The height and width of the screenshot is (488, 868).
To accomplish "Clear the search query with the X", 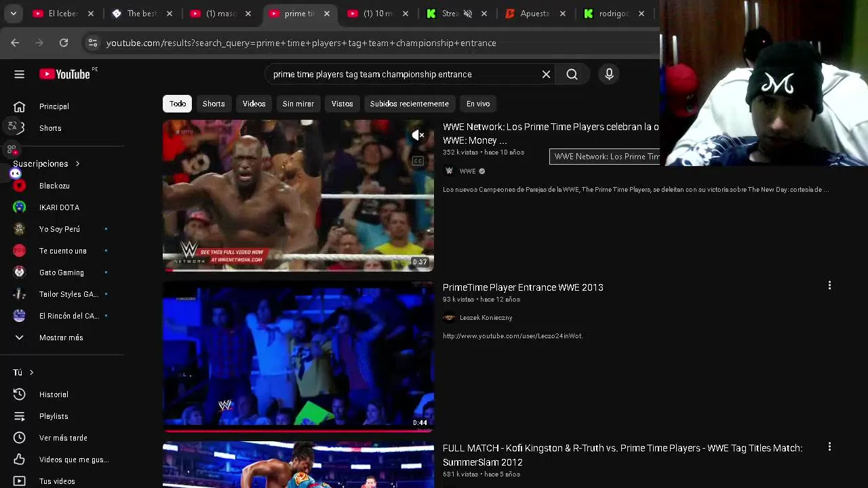I will 546,75.
